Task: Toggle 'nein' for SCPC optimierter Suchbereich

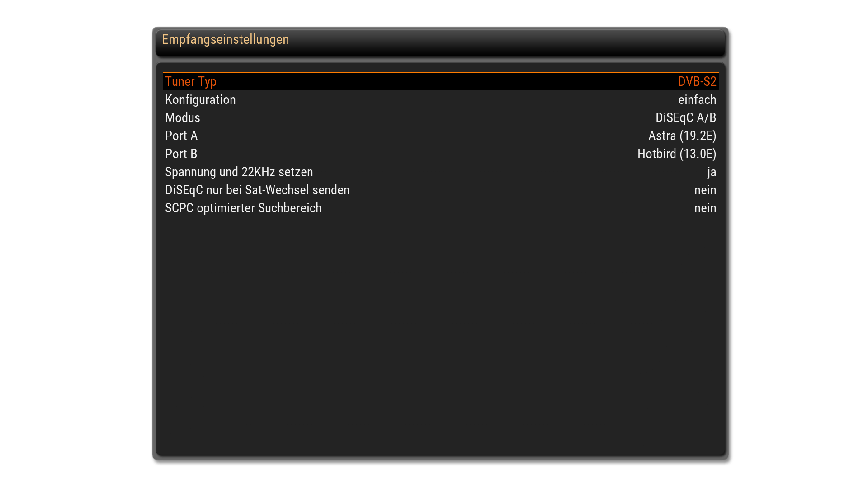Action: click(705, 208)
